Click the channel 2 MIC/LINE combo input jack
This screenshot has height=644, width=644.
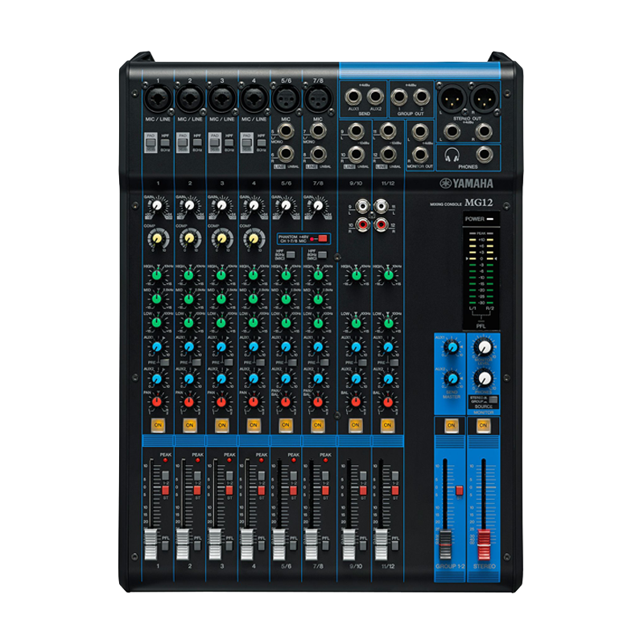[190, 98]
